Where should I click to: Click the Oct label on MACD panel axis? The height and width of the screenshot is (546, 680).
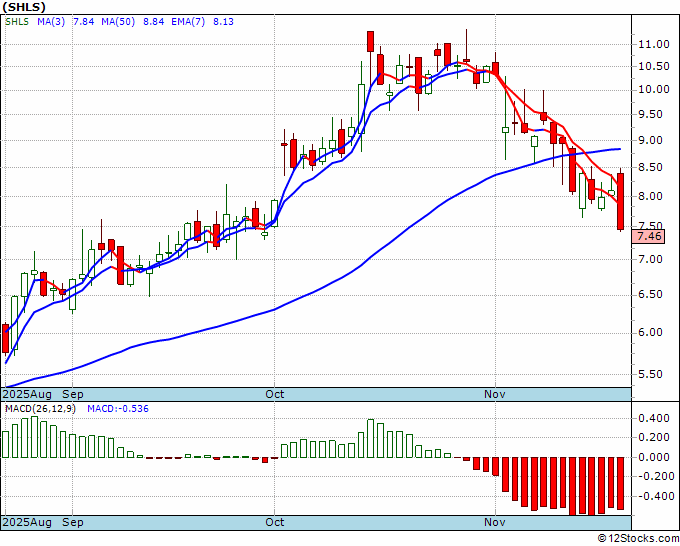point(275,522)
